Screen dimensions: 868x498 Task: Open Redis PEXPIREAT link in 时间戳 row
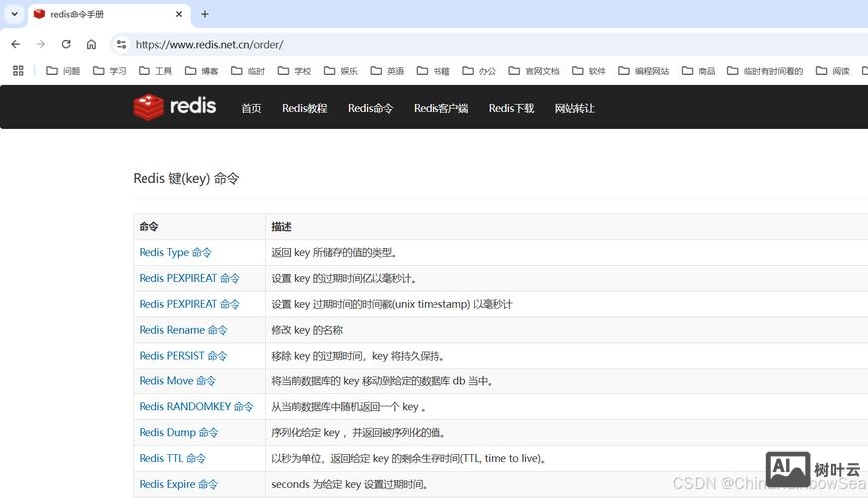(x=189, y=304)
